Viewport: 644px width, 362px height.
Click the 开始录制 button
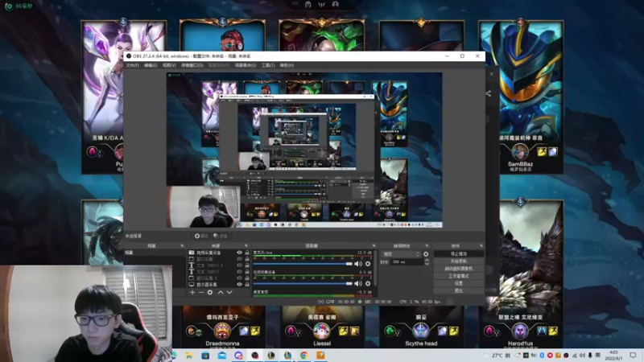click(458, 261)
